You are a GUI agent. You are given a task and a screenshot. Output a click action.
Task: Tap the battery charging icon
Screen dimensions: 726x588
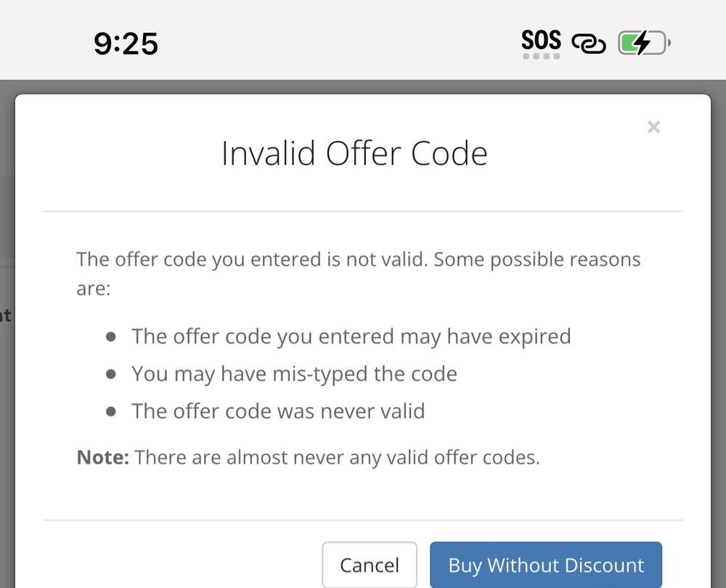(643, 44)
